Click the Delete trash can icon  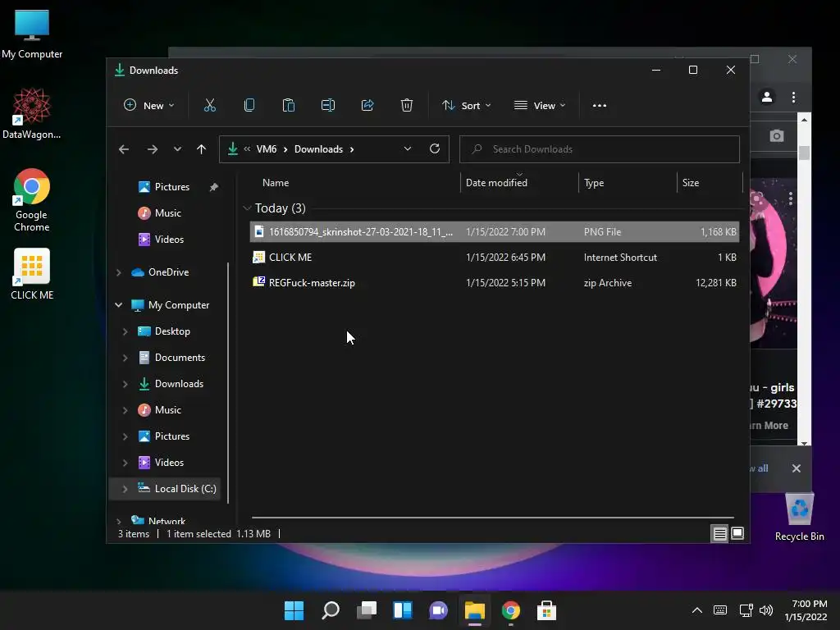click(407, 106)
